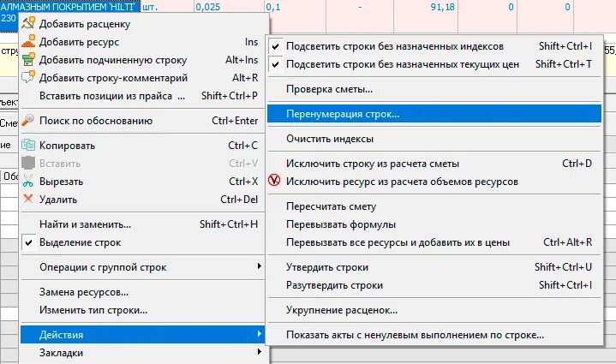Select 'Замена ресурсов...' menu entry

tap(143, 292)
